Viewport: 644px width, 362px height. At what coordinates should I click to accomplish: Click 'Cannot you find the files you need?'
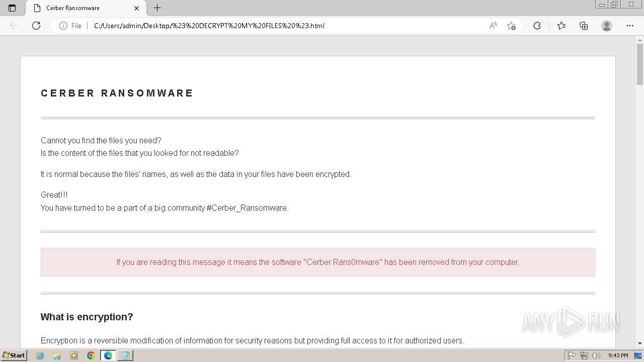coord(101,140)
